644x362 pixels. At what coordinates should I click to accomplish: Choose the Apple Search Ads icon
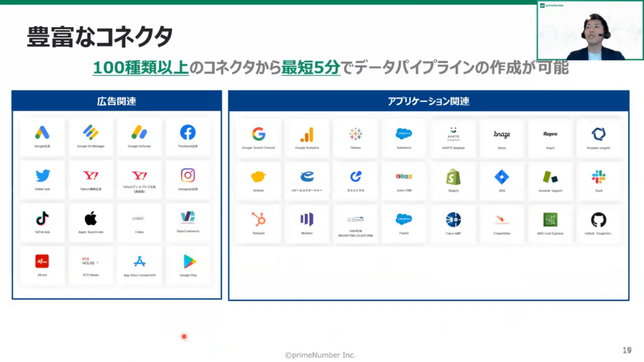91,219
